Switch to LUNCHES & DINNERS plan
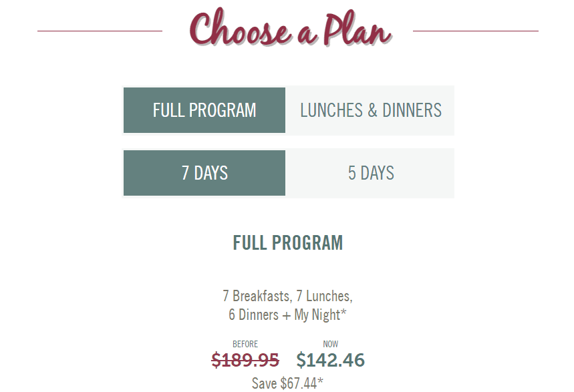The width and height of the screenshot is (574, 392). click(x=370, y=110)
